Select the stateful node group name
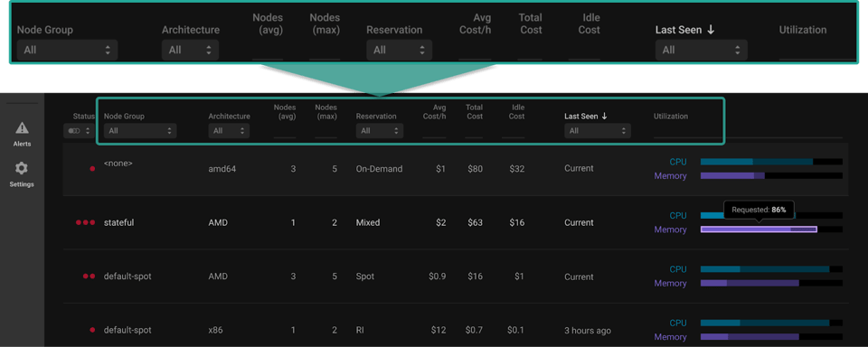 (x=119, y=222)
